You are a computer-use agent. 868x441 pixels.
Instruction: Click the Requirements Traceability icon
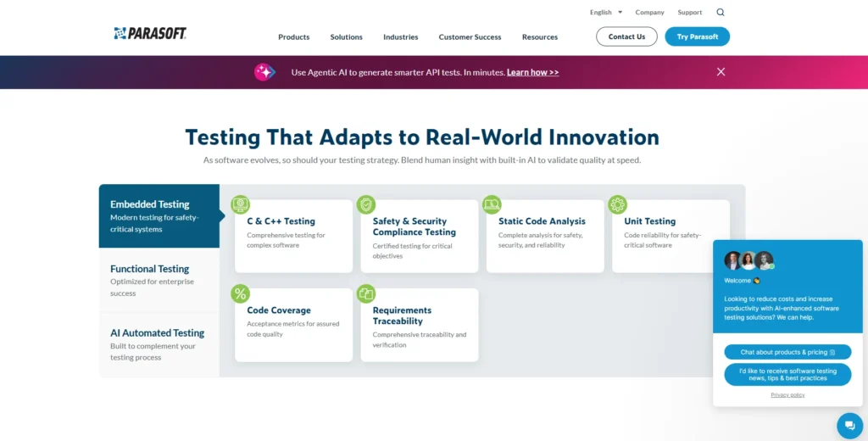[x=366, y=293]
